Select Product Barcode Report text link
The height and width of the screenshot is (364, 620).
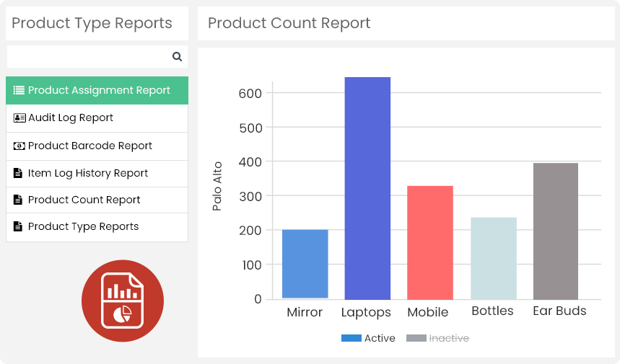(x=90, y=146)
